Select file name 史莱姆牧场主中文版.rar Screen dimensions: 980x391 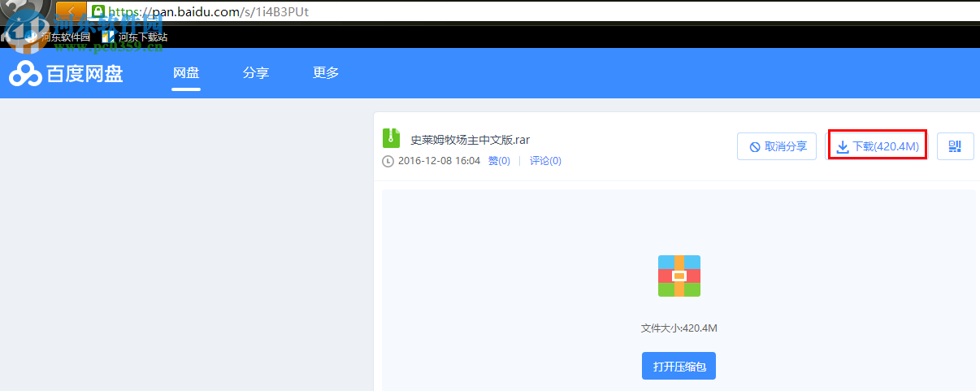[470, 140]
